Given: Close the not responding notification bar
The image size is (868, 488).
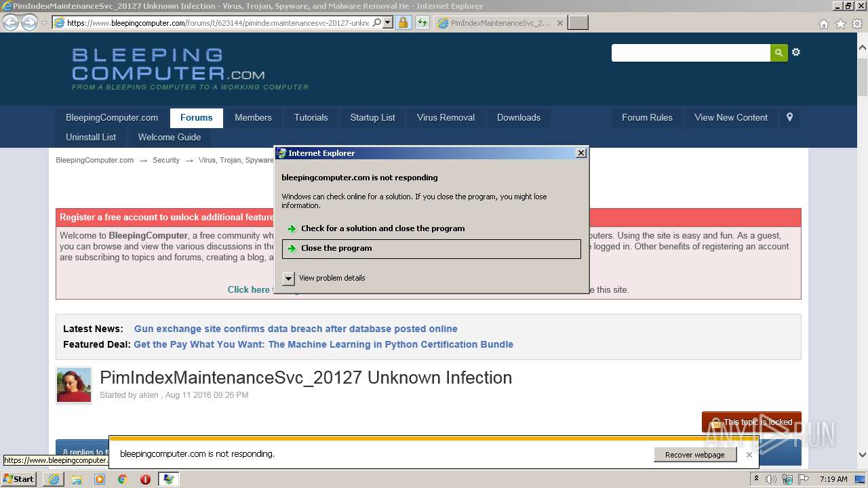Looking at the screenshot, I should 749,455.
